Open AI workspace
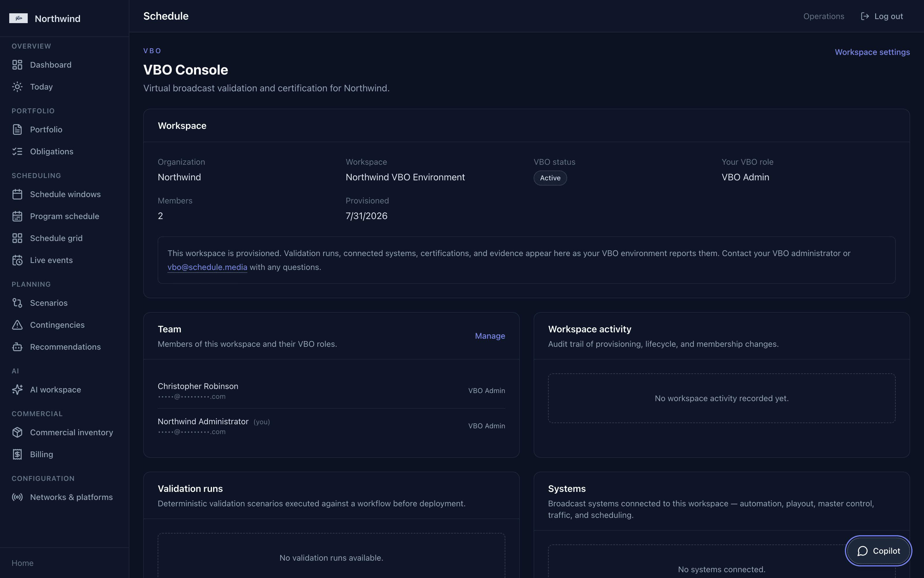The image size is (924, 578). tap(64, 390)
